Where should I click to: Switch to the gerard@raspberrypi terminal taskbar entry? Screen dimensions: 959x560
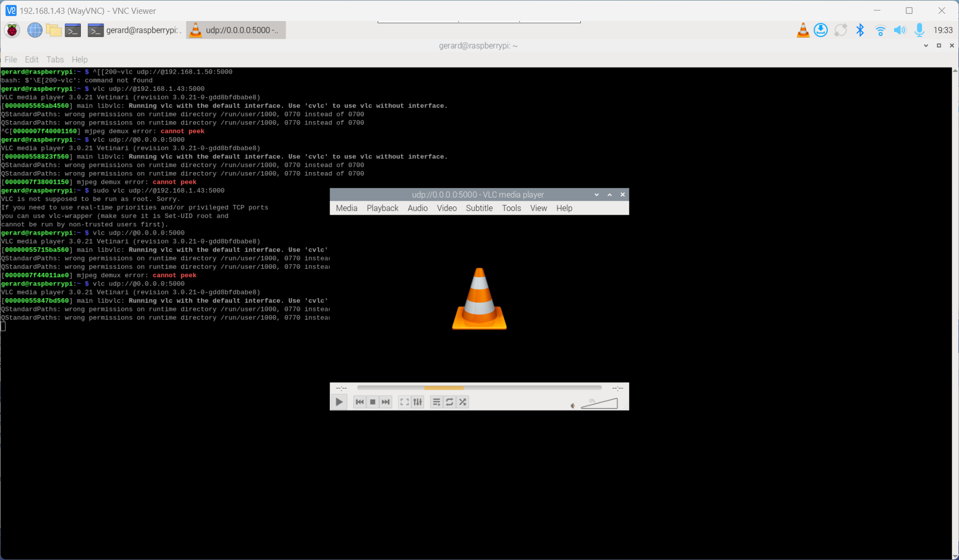pos(135,30)
